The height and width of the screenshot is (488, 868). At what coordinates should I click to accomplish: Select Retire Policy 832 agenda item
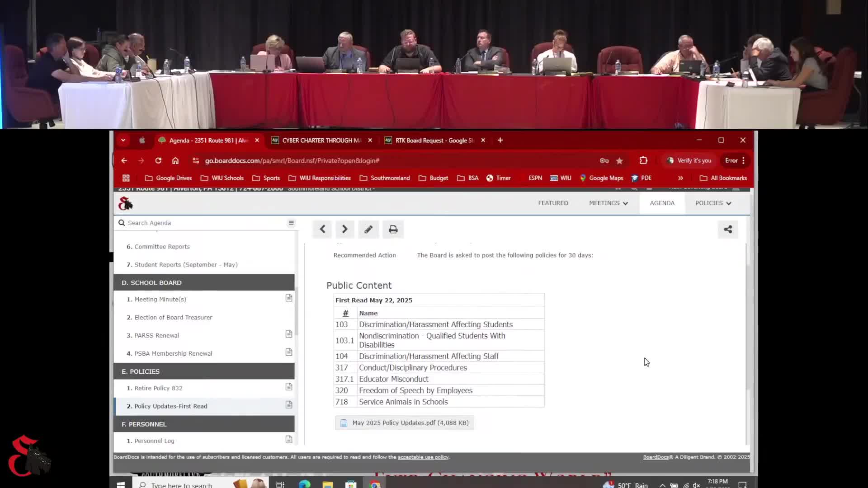(x=158, y=388)
